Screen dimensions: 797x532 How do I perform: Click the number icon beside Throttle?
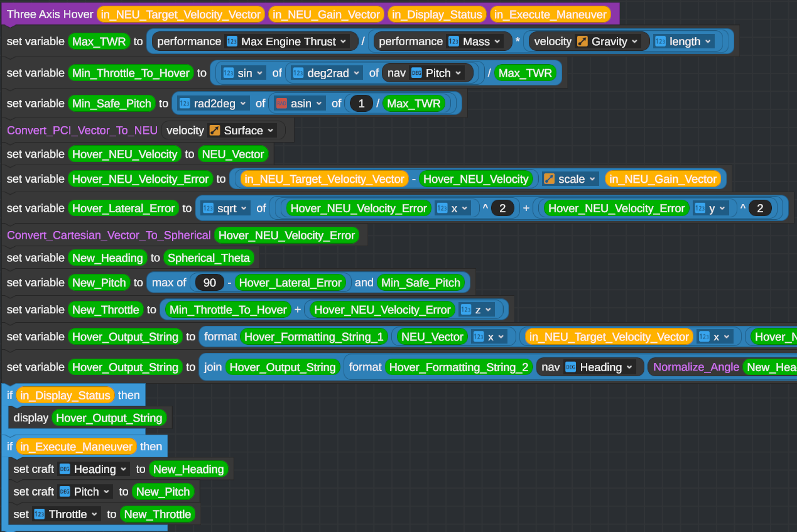[40, 514]
